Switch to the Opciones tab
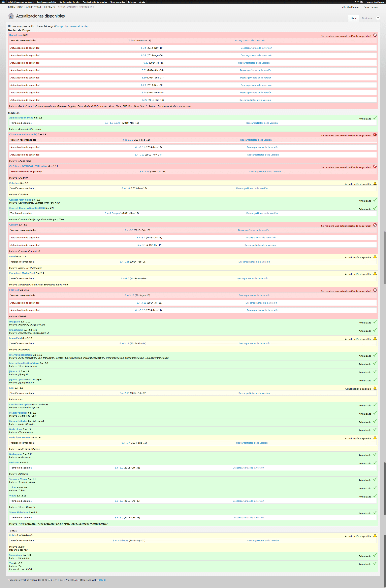This screenshot has width=386, height=588. (x=367, y=18)
